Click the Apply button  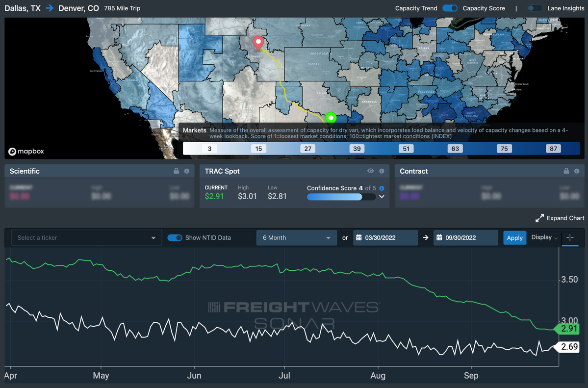(x=514, y=237)
